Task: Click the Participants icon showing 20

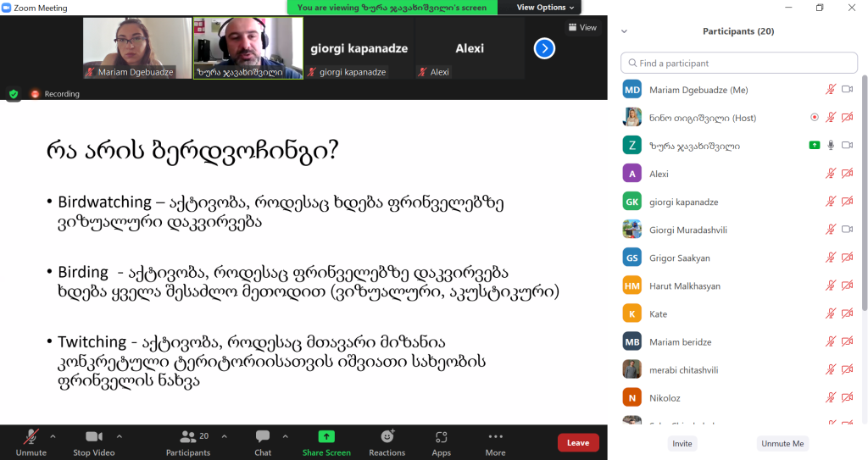Action: tap(188, 437)
